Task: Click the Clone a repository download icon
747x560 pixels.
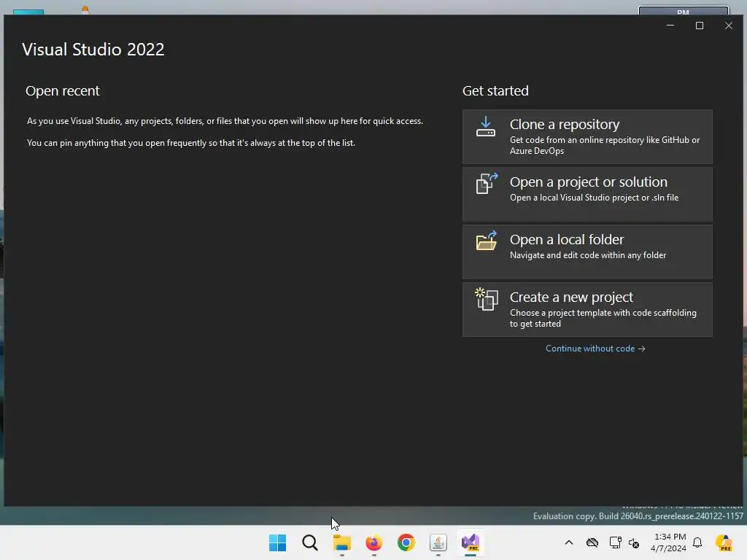Action: pos(485,127)
